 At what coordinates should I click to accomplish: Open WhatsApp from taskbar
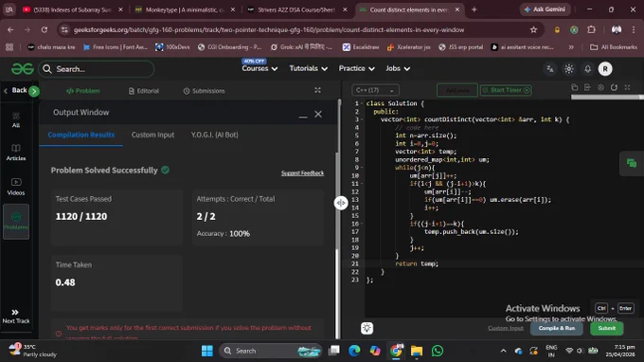pos(437,351)
